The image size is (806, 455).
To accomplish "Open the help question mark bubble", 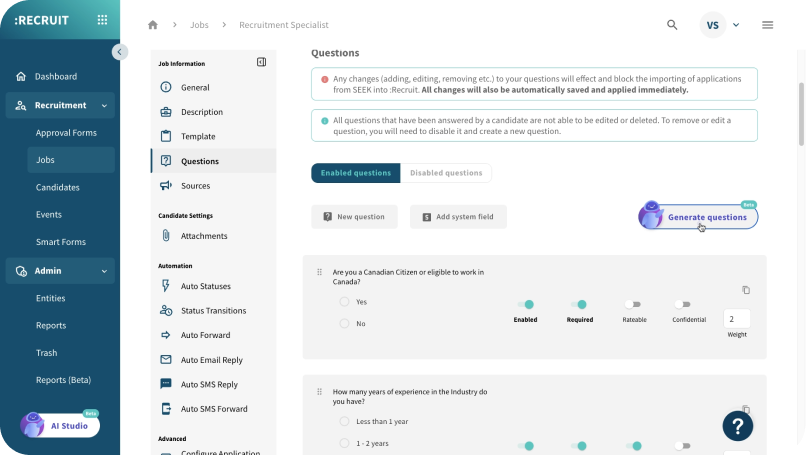I will point(738,426).
